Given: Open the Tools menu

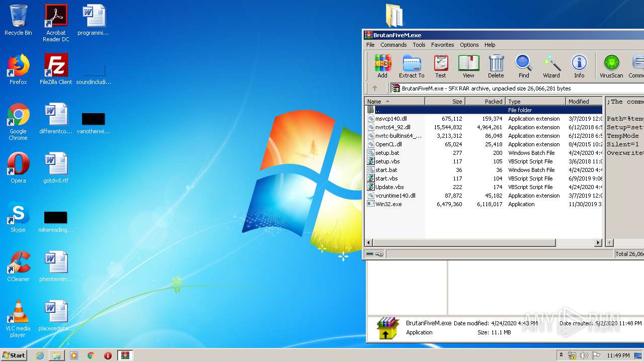Looking at the screenshot, I should coord(419,45).
